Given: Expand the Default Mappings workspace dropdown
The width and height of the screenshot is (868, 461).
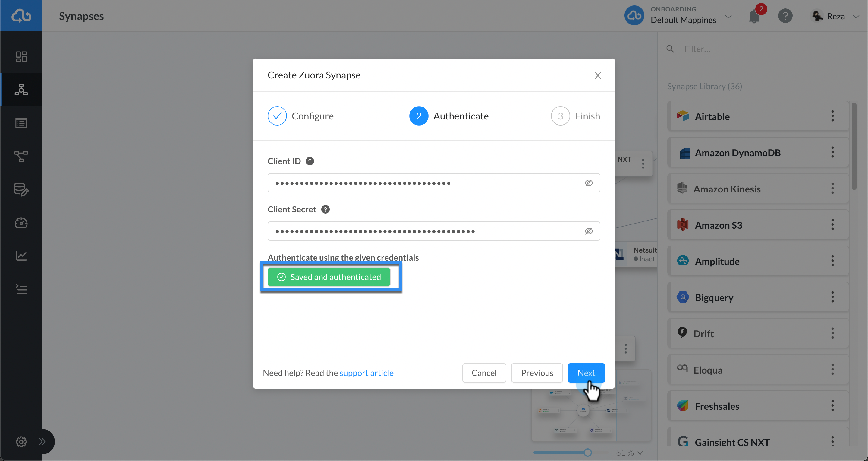Looking at the screenshot, I should pyautogui.click(x=728, y=17).
